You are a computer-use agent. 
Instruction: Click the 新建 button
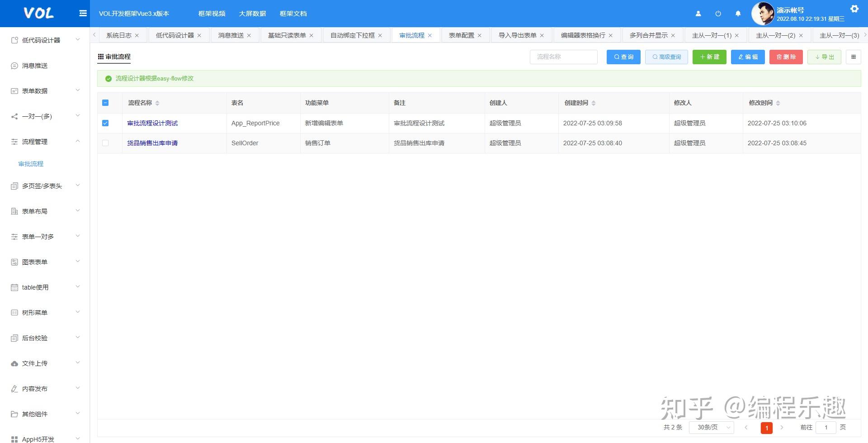click(x=709, y=57)
